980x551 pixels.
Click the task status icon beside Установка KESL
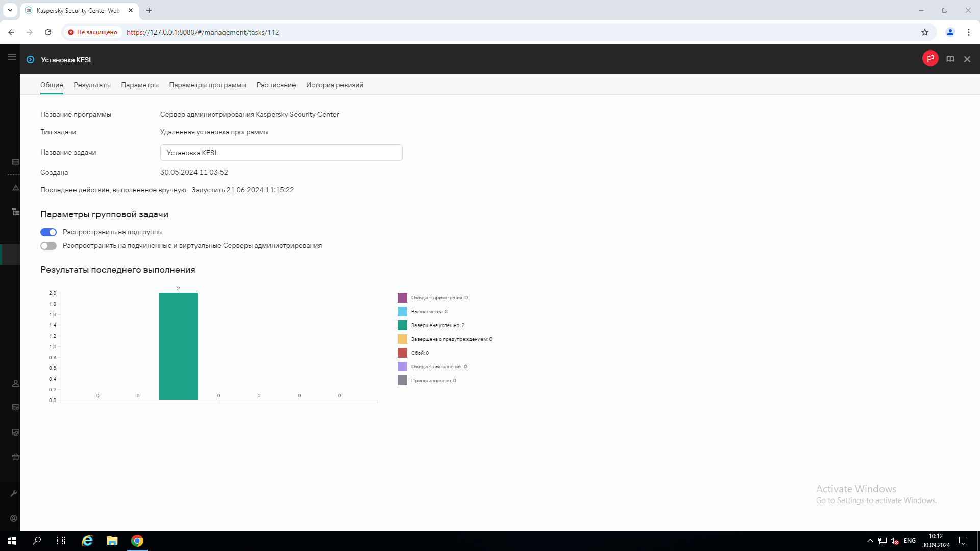[x=31, y=60]
